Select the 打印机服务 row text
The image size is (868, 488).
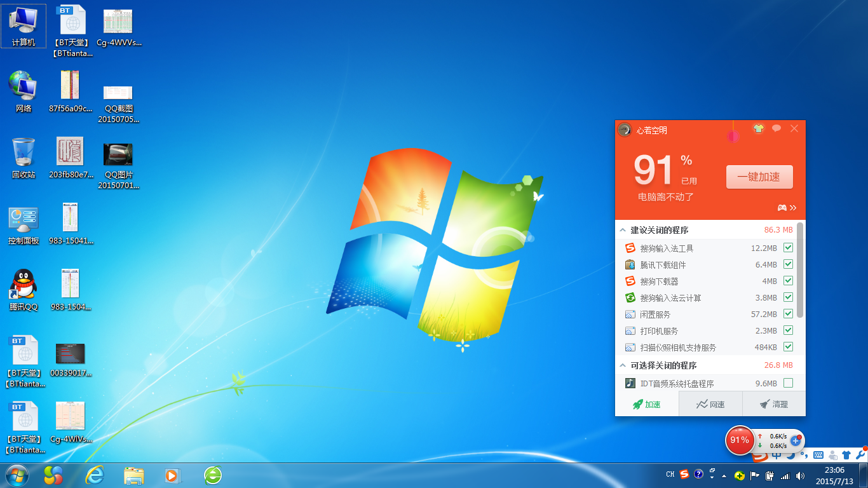click(659, 331)
